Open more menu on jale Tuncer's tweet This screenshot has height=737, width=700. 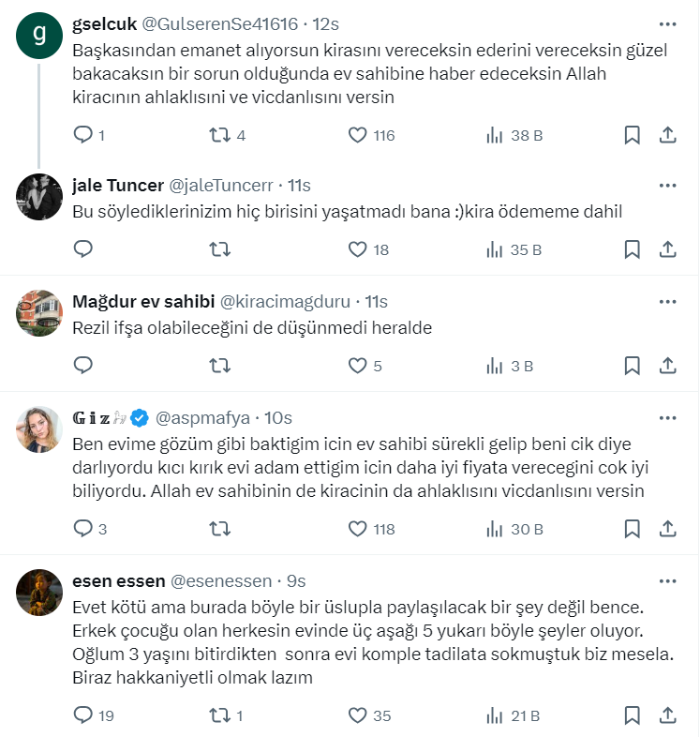pos(667,184)
